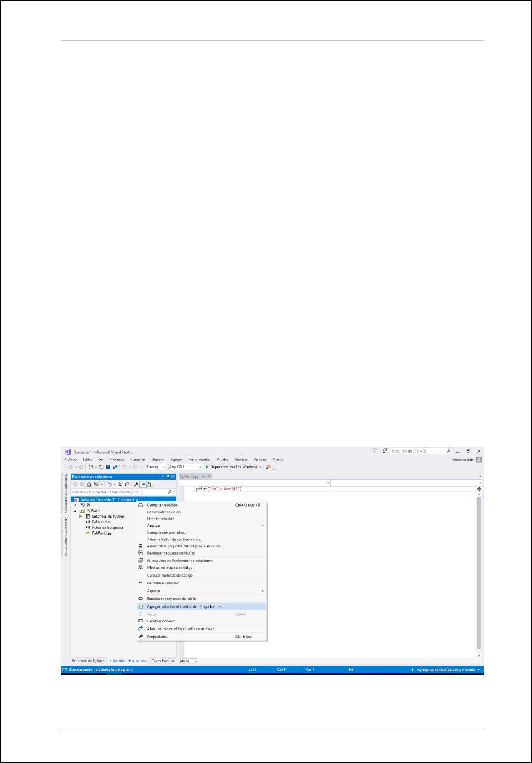Click the editor split-window handle
Viewport: 532px width, 763px height.
tap(479, 489)
